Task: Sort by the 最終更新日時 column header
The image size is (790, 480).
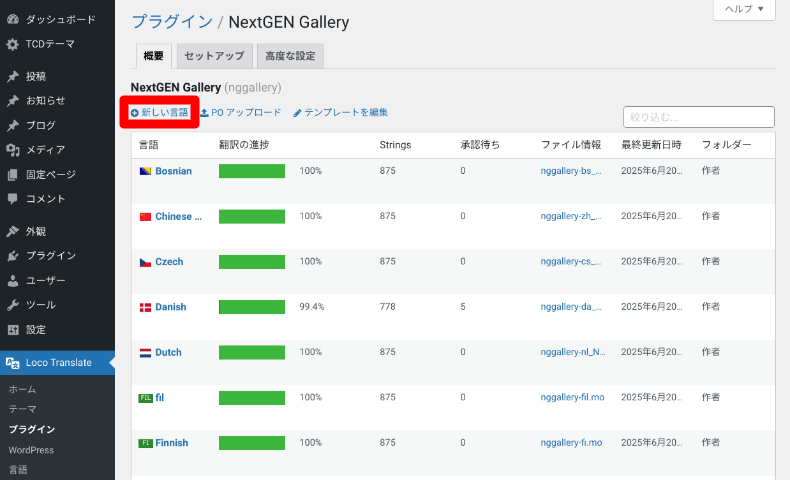Action: point(651,145)
